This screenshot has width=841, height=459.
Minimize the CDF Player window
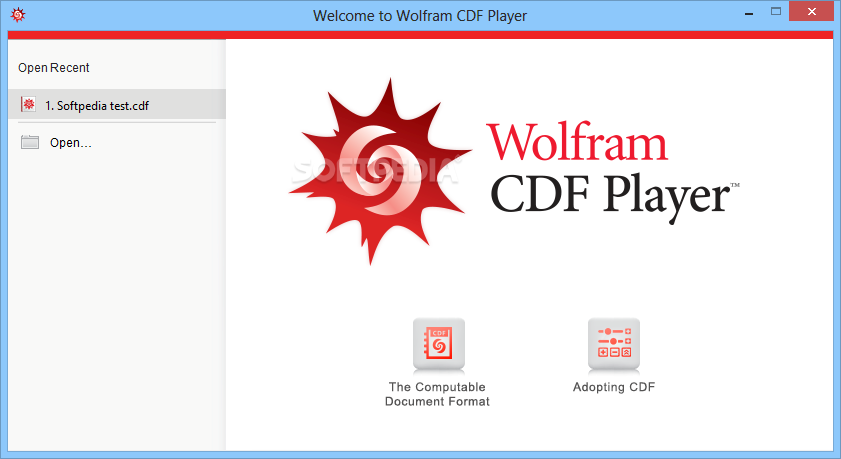pos(749,12)
